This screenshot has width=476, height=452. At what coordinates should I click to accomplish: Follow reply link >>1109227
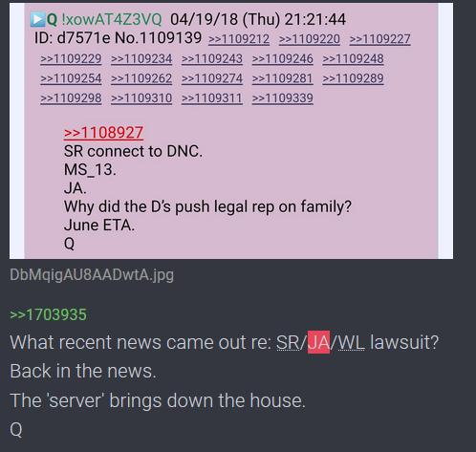pyautogui.click(x=379, y=39)
